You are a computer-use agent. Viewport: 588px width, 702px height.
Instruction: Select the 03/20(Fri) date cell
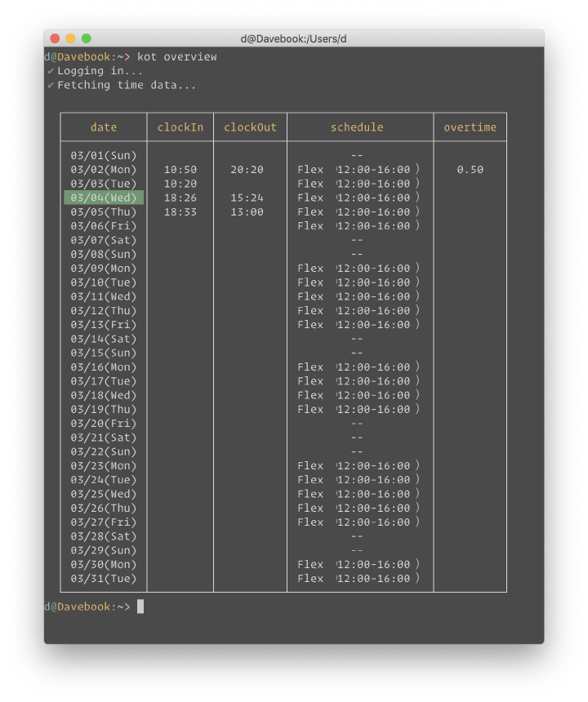point(104,424)
